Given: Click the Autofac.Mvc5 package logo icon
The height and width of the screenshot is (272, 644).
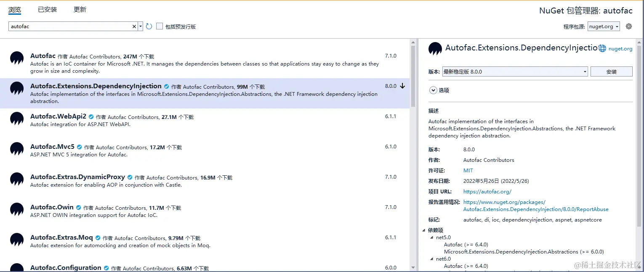Looking at the screenshot, I should click(17, 149).
